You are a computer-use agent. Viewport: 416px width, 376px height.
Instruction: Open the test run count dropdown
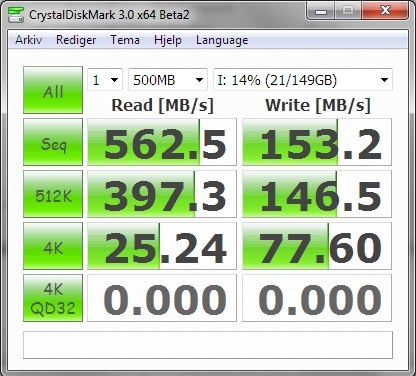[x=105, y=80]
